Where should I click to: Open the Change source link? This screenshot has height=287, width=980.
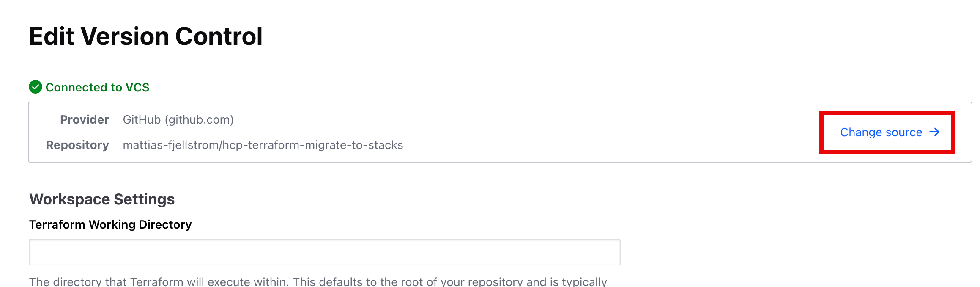click(881, 132)
